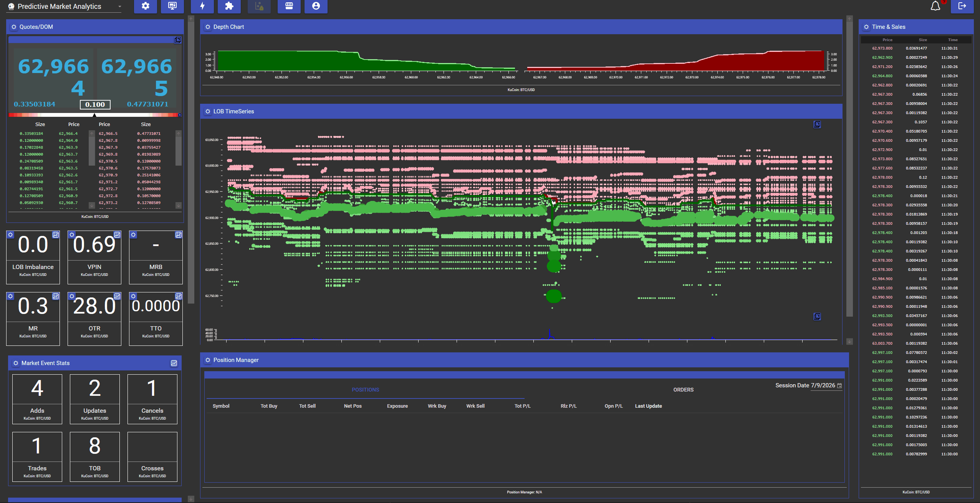980x503 pixels.
Task: Click the Cancels event stat tile
Action: pos(152,399)
